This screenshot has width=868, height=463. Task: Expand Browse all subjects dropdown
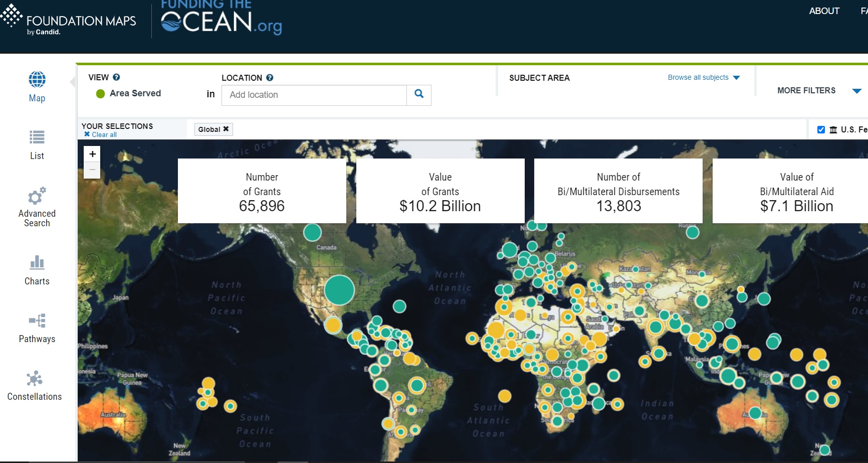[704, 77]
